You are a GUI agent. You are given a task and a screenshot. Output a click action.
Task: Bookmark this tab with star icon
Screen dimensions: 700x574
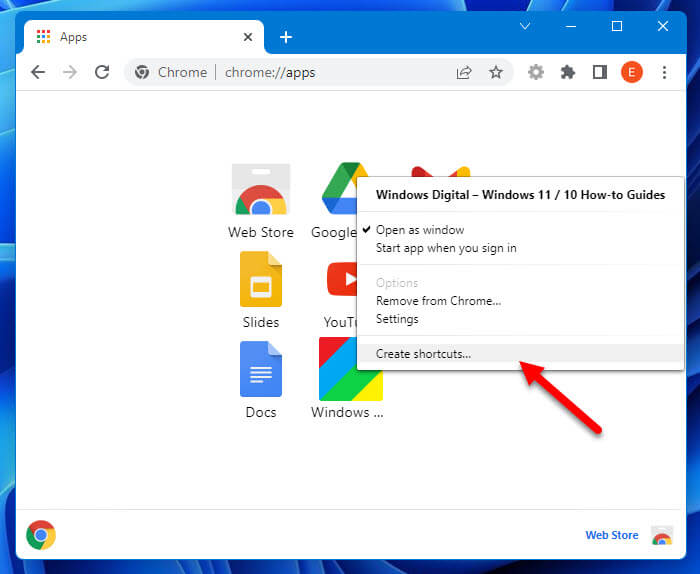coord(496,72)
